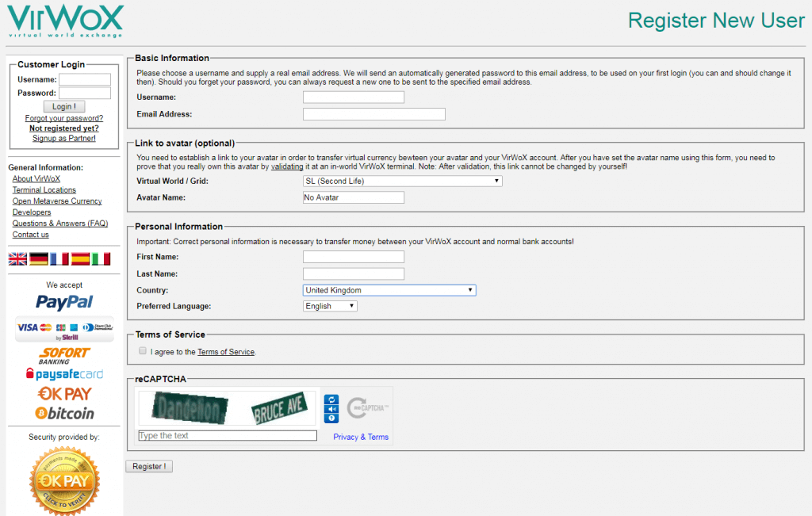Focus the First Name field
Image resolution: width=812 pixels, height=516 pixels.
pyautogui.click(x=354, y=257)
